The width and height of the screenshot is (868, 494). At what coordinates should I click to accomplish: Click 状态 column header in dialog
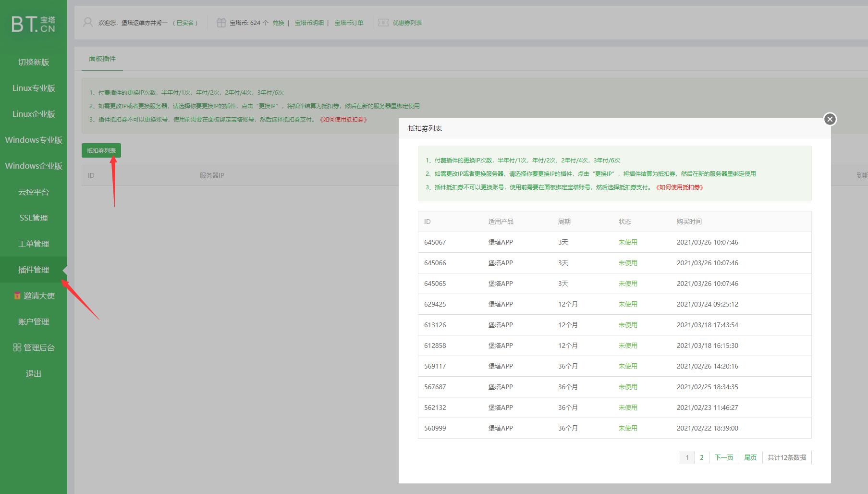625,222
